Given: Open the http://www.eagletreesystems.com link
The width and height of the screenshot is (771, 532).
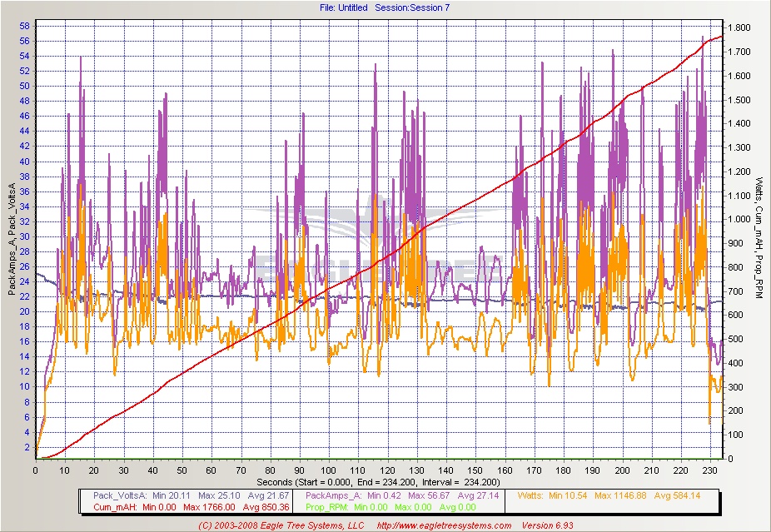Looking at the screenshot, I should 445,525.
